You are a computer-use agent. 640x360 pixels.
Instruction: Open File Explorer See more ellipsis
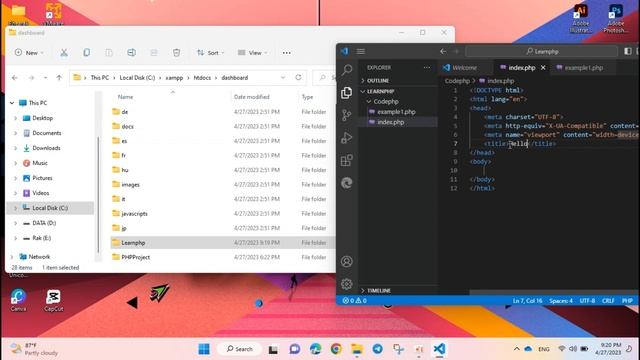287,53
